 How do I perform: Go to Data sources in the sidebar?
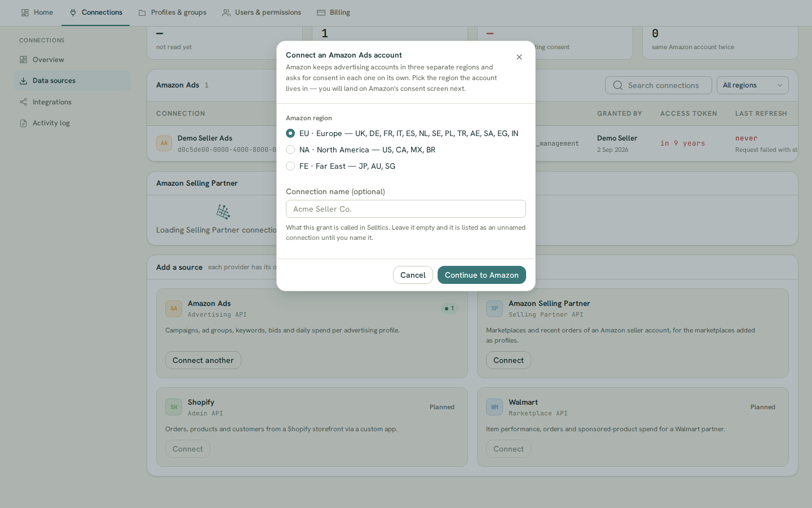coord(72,81)
